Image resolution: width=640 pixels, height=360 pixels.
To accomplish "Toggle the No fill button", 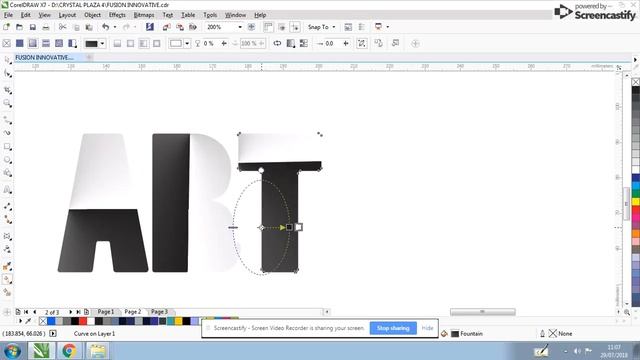I will (7, 43).
